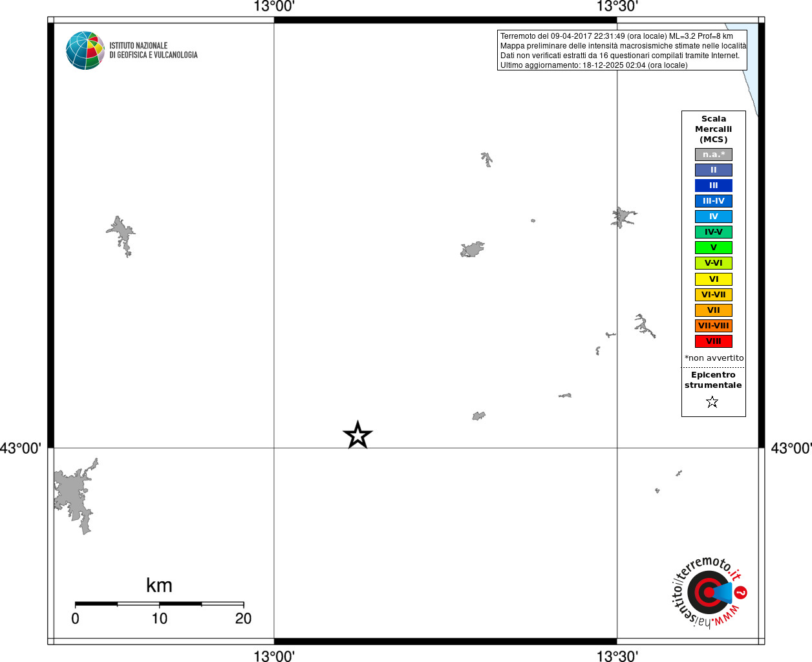The image size is (812, 662).
Task: Click the '*non avvertito' legend note
Action: [714, 358]
